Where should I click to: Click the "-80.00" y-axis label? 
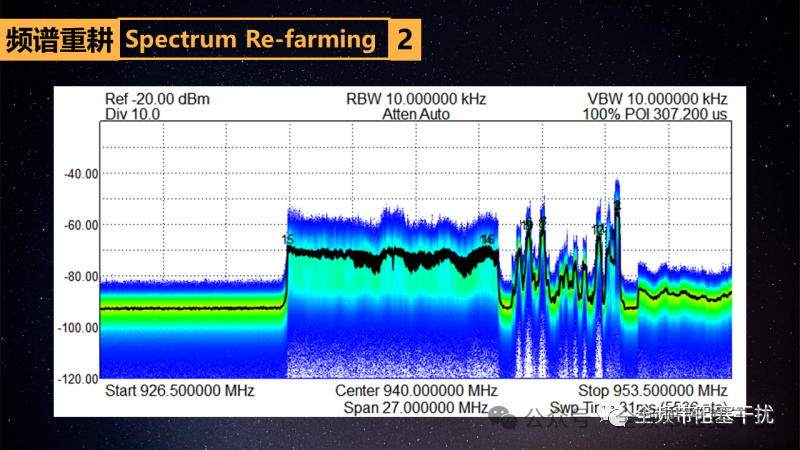click(81, 277)
